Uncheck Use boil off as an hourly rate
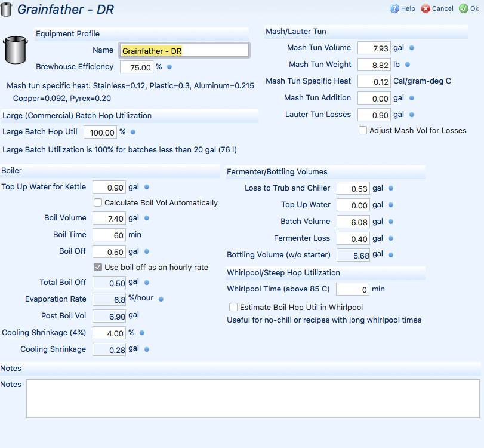This screenshot has height=448, width=484. (98, 267)
